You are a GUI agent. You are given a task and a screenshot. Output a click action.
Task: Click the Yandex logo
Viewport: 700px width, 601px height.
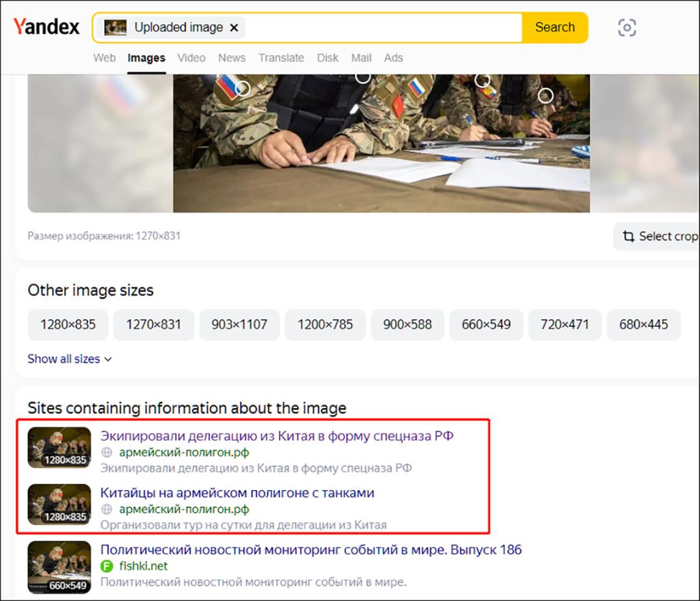pos(47,27)
